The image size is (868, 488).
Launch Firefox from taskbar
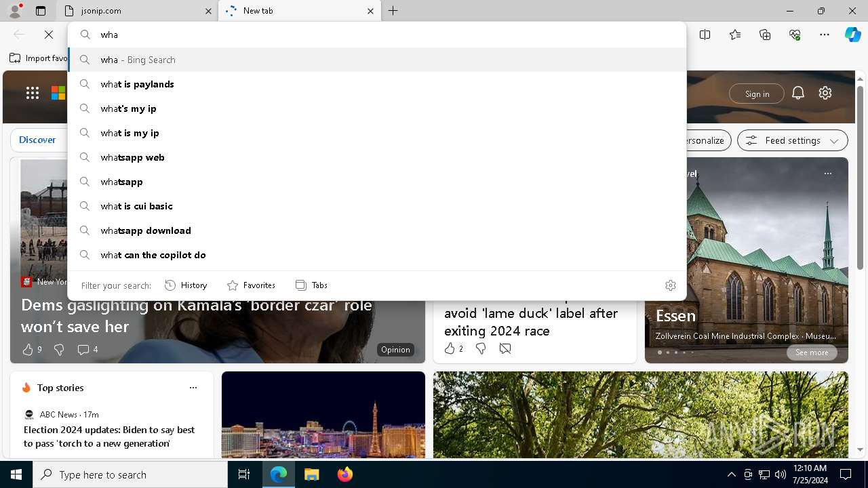pyautogui.click(x=345, y=474)
